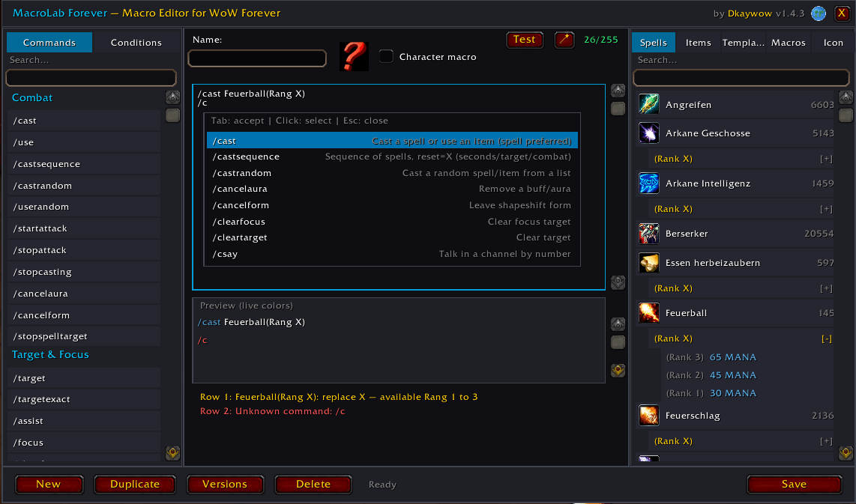Viewport: 856px width, 504px height.
Task: Click the scroll-up arrow of the preview pane
Action: coord(618,324)
